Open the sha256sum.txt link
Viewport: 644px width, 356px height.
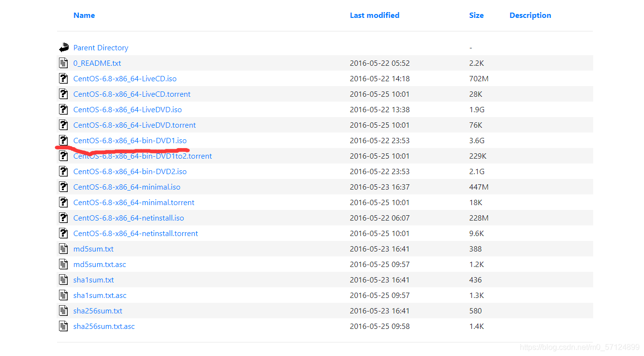[x=98, y=311]
